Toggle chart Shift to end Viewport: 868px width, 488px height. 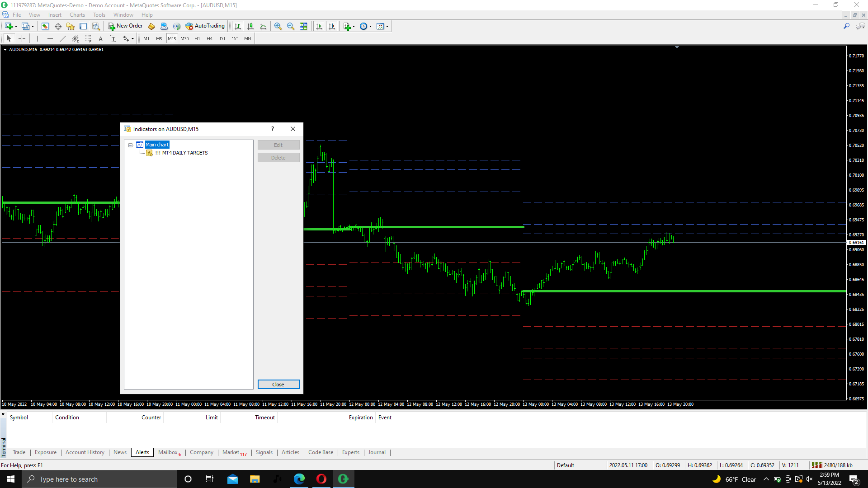point(332,26)
